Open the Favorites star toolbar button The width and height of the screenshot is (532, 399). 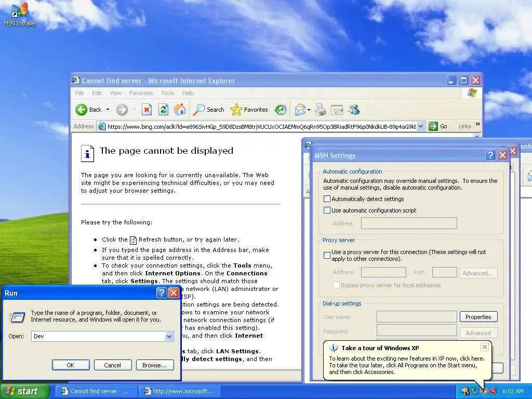point(249,110)
